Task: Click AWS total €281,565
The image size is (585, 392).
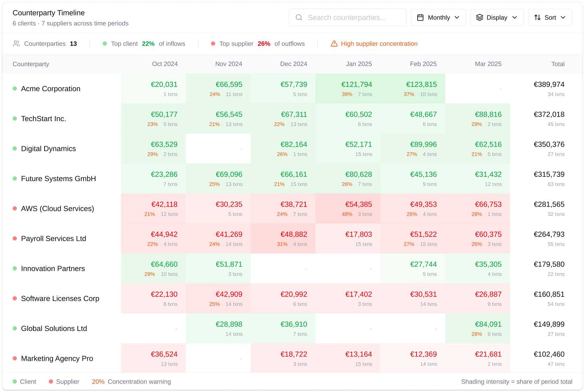Action: coord(549,204)
